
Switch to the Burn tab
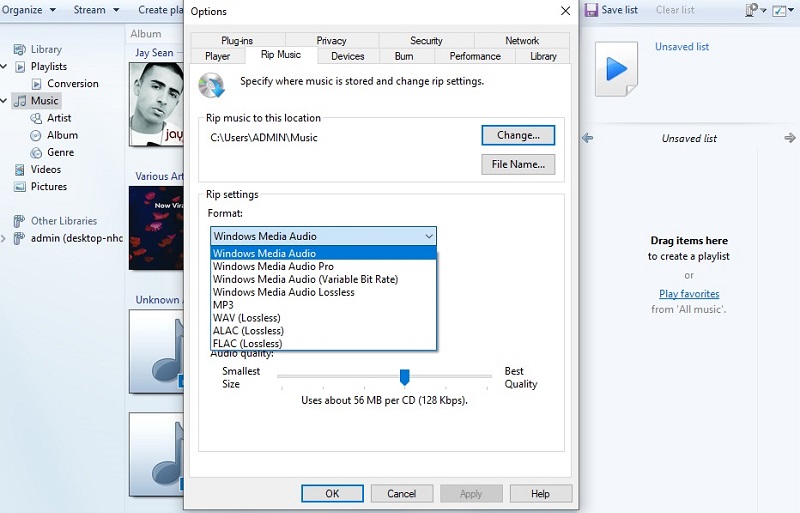tap(404, 56)
